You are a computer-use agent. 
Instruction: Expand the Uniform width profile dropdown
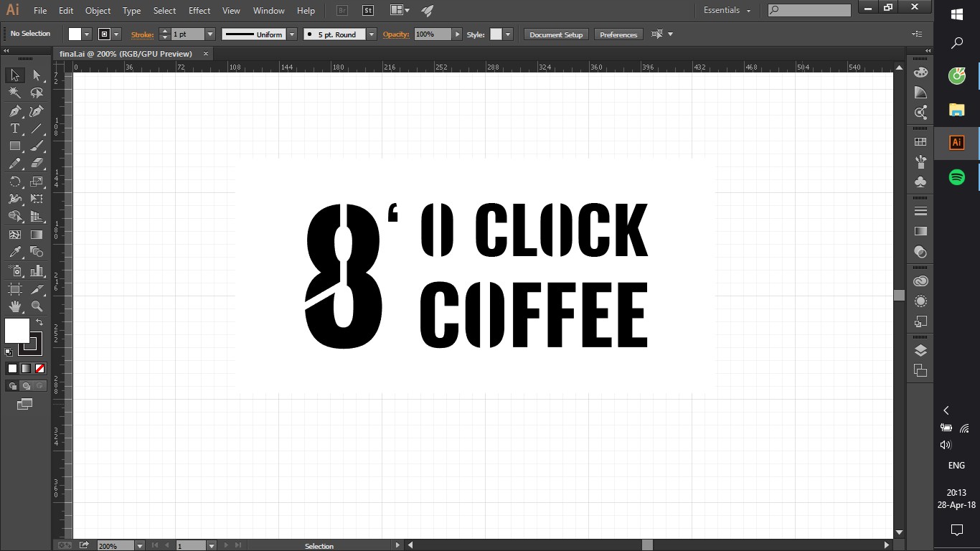292,34
